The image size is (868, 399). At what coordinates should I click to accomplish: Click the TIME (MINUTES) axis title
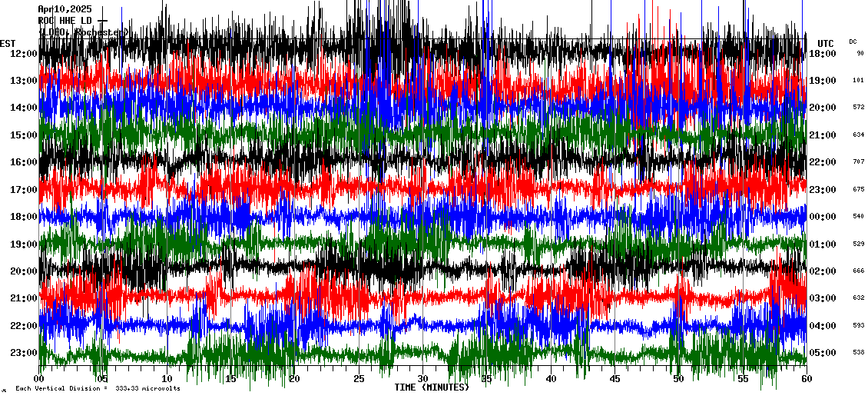pos(432,387)
